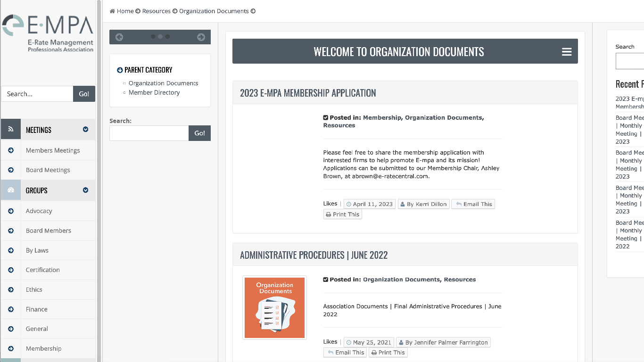Open Organization Documents breadcrumb link
The height and width of the screenshot is (362, 644).
pyautogui.click(x=214, y=11)
